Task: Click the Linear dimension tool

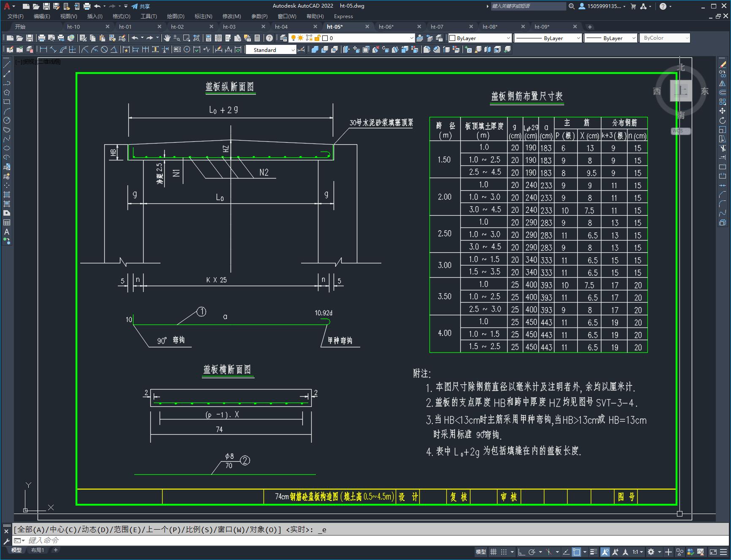Action: (x=43, y=50)
